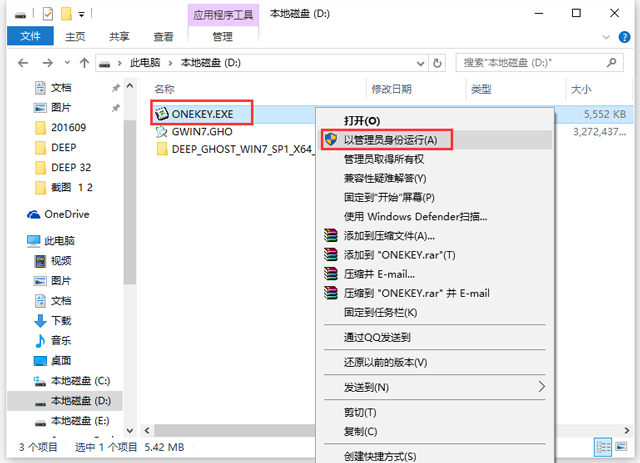The width and height of the screenshot is (640, 463).
Task: Click the OneDrive cloud icon in sidebar
Action: pos(33,214)
